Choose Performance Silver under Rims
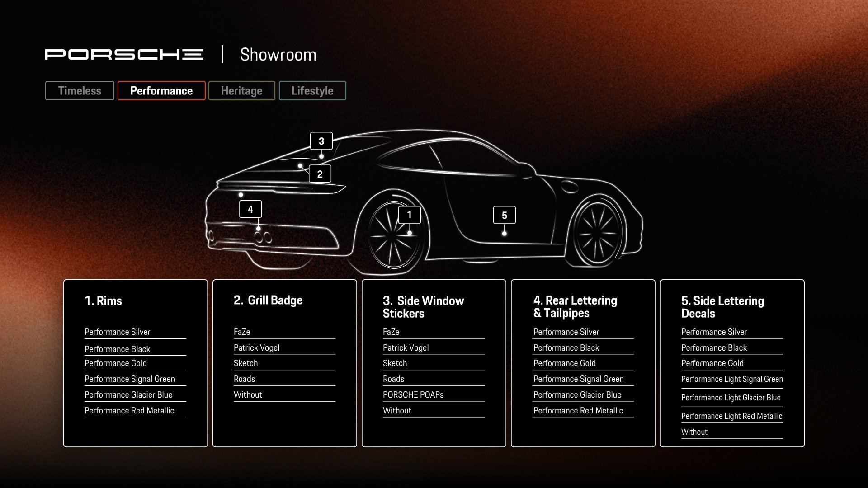 point(118,332)
